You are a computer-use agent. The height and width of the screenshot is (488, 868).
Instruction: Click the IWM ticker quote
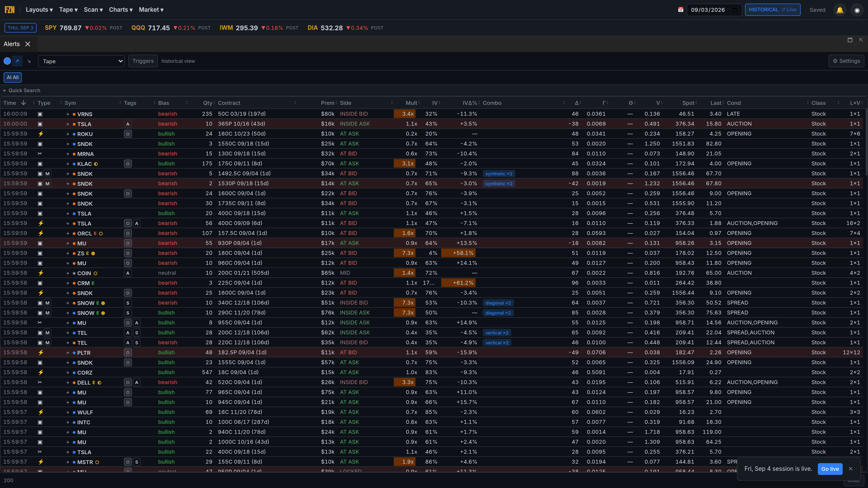tap(259, 28)
